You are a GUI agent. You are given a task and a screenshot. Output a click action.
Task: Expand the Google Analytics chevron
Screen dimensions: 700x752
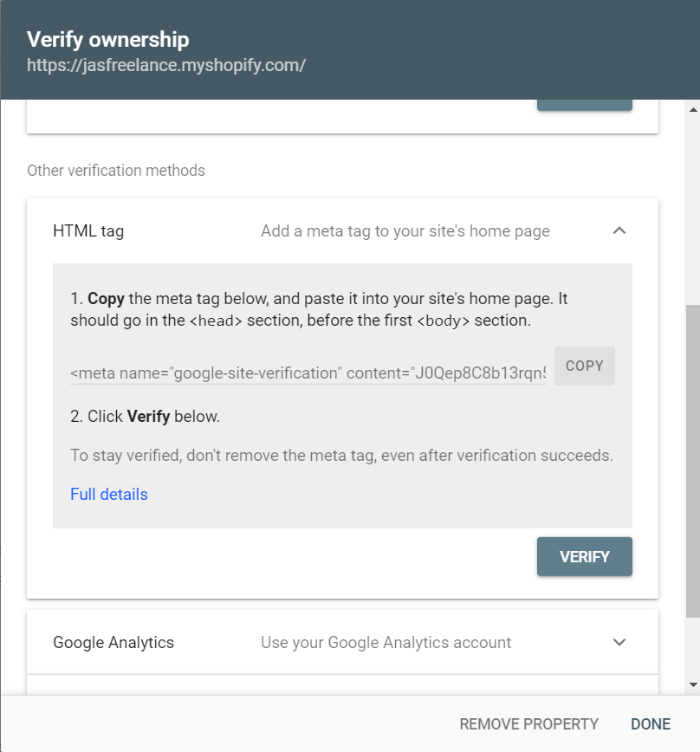619,642
